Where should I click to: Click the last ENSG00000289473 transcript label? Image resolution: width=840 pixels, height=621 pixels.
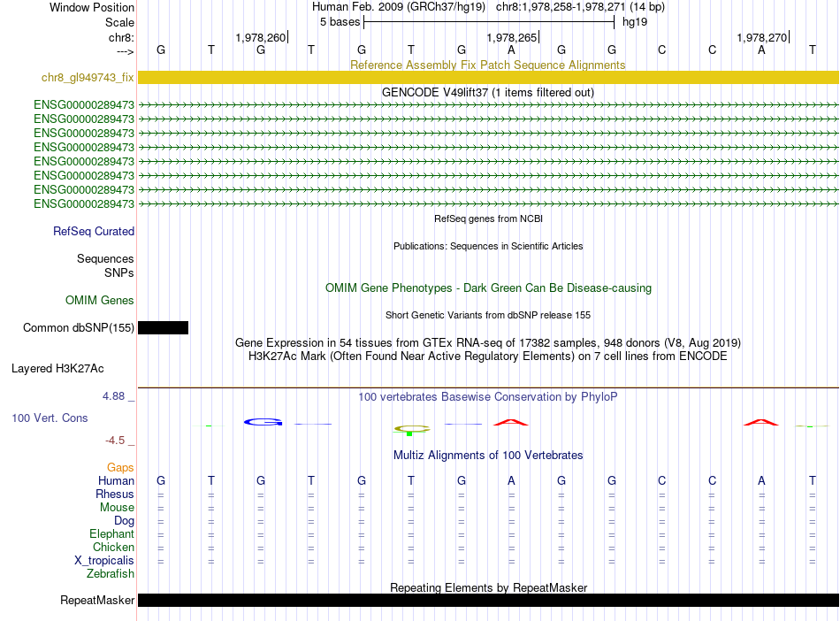[84, 204]
